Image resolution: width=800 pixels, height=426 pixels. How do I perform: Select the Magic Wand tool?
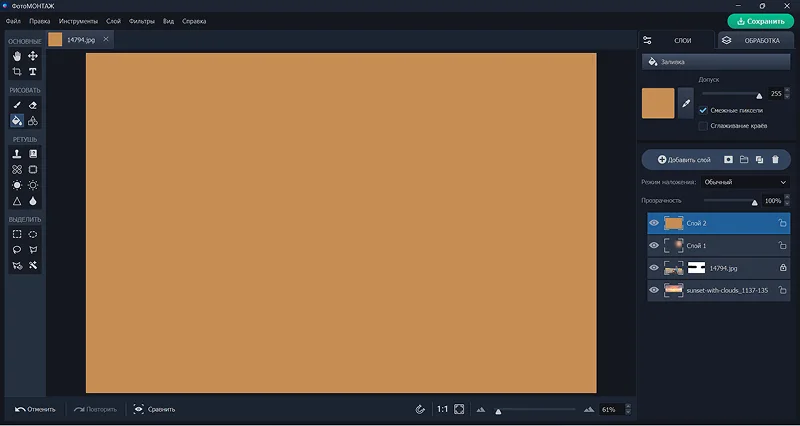click(x=33, y=265)
